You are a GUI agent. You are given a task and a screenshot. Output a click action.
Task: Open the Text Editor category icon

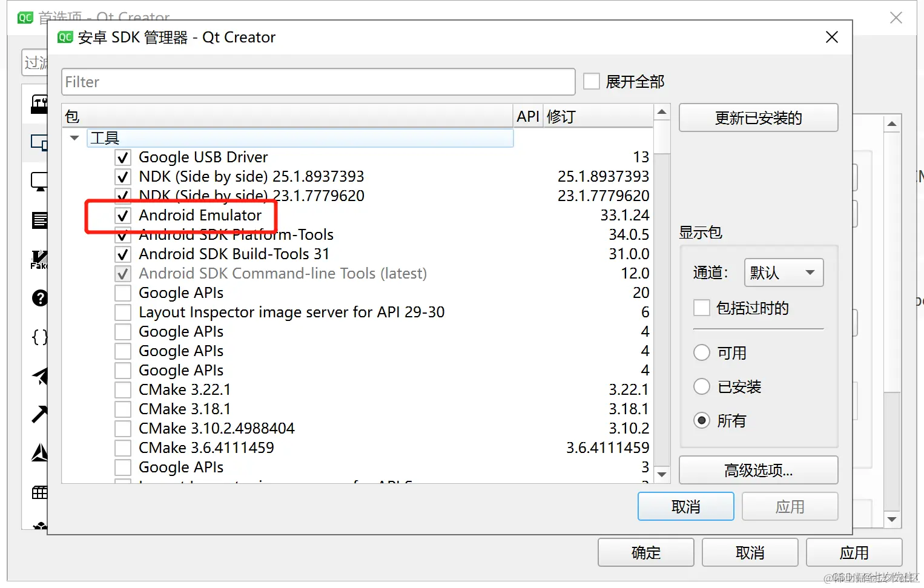tap(39, 220)
